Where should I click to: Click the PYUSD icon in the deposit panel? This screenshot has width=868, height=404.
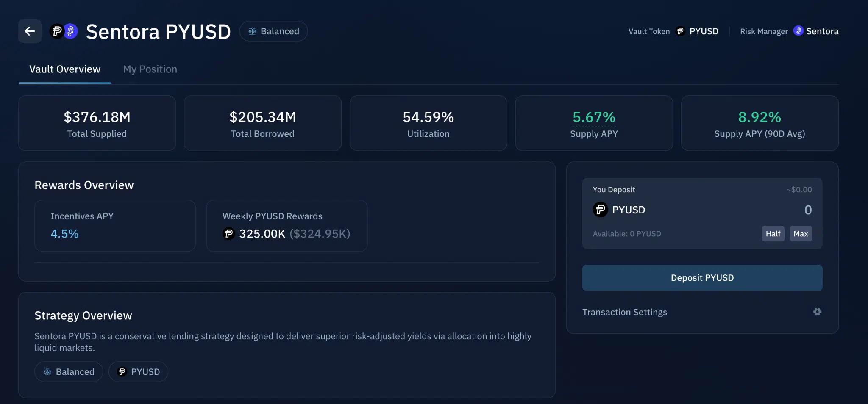(x=600, y=210)
